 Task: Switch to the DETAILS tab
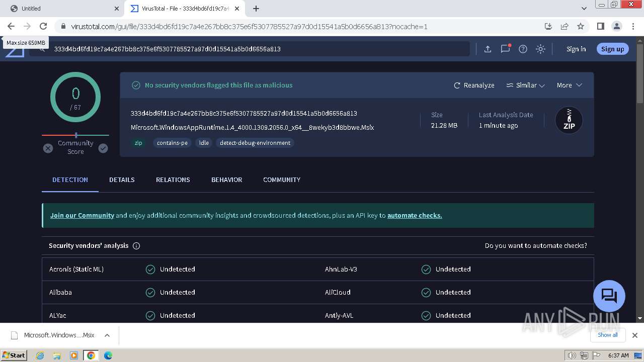122,179
